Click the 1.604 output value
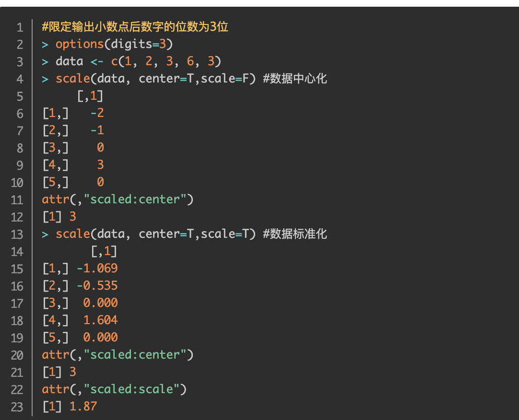Image resolution: width=519 pixels, height=420 pixels. coord(101,320)
